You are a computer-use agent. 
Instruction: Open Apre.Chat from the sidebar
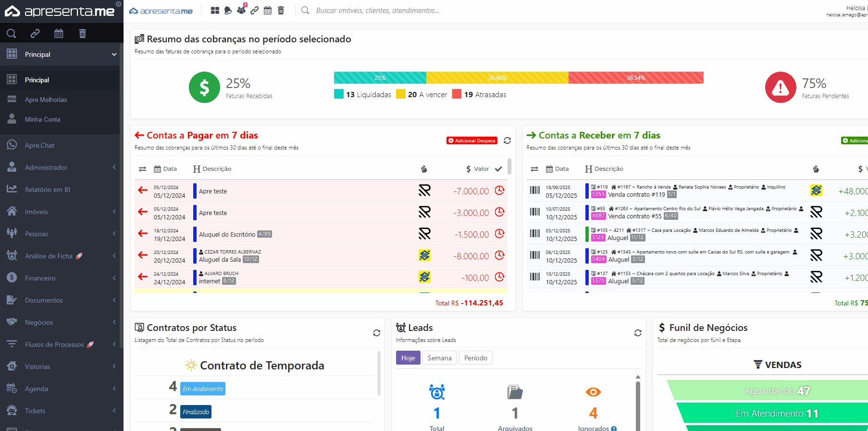pos(39,145)
